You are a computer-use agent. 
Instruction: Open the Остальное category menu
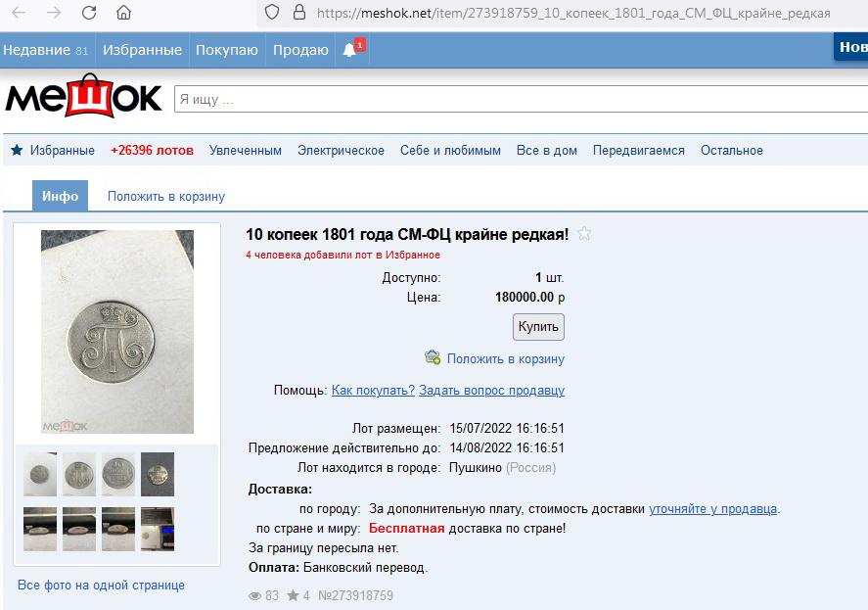pyautogui.click(x=732, y=150)
